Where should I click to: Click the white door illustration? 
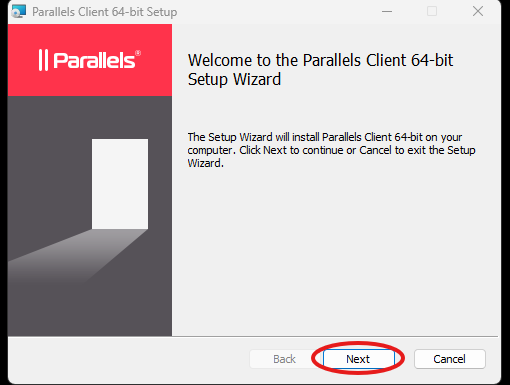point(120,184)
